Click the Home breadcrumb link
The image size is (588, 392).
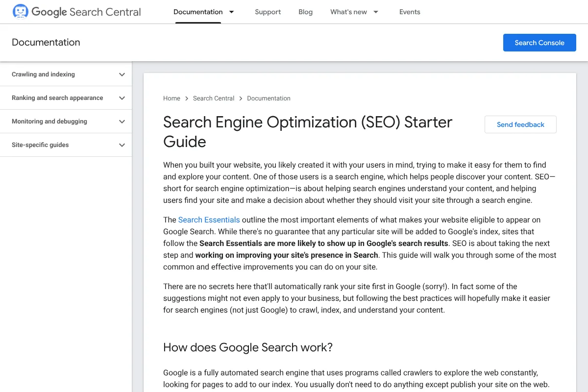(171, 98)
